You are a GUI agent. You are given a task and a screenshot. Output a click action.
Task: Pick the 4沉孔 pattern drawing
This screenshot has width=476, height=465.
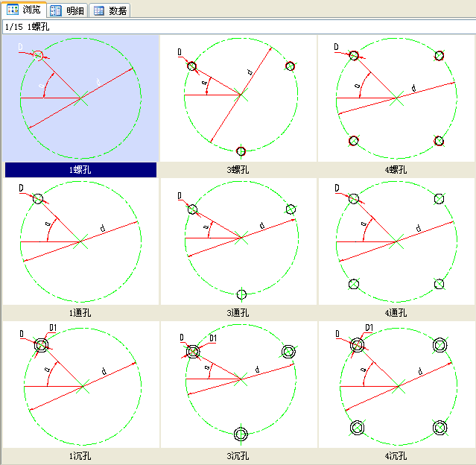(x=396, y=385)
